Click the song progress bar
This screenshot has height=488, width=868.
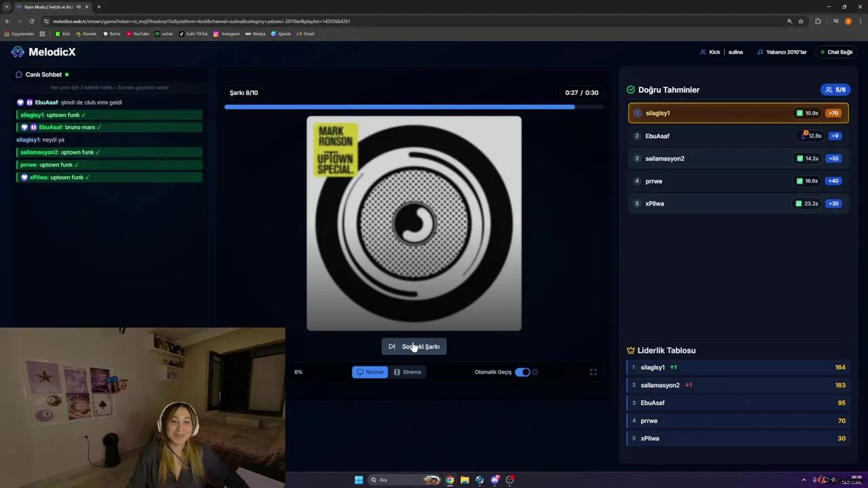pos(414,106)
